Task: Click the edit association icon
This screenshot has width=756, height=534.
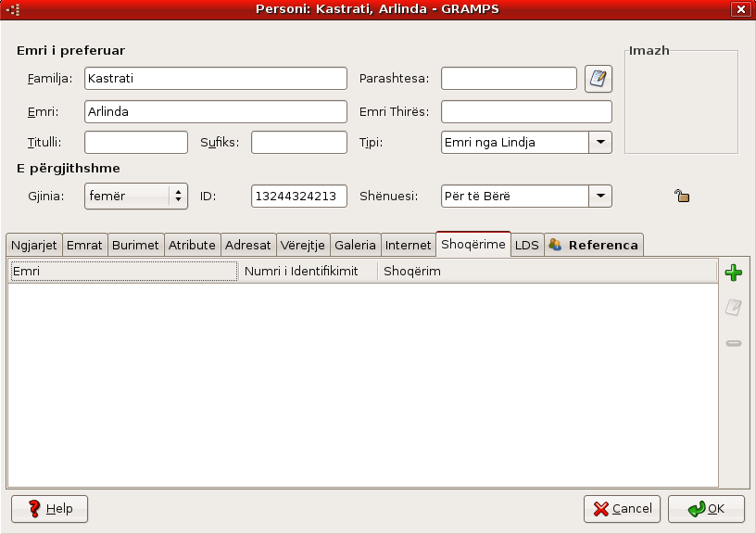Action: [x=734, y=307]
